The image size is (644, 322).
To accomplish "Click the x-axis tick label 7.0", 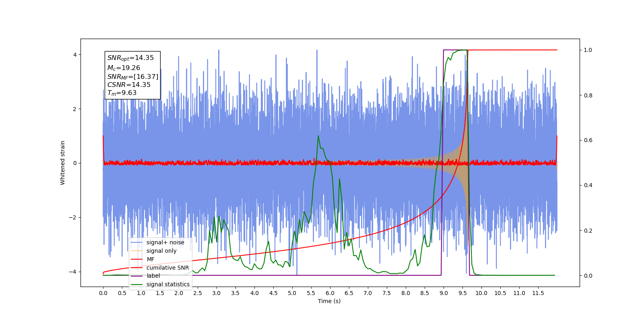I will [x=368, y=293].
